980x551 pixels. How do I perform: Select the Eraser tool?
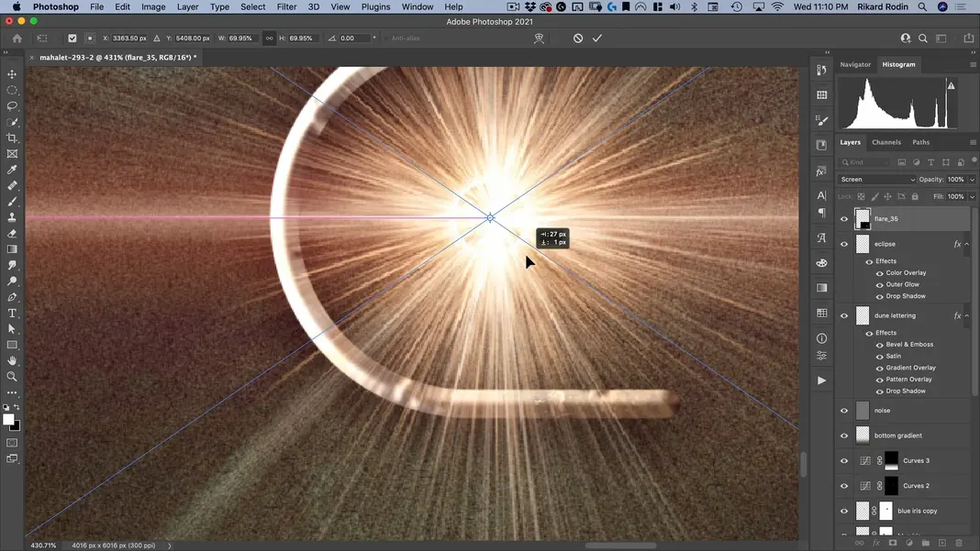pyautogui.click(x=12, y=233)
